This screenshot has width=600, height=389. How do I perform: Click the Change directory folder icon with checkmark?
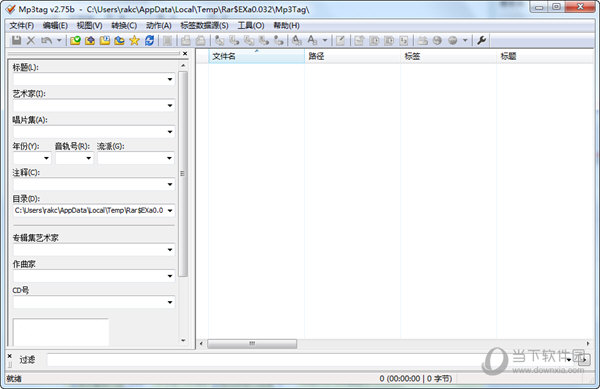[75, 40]
